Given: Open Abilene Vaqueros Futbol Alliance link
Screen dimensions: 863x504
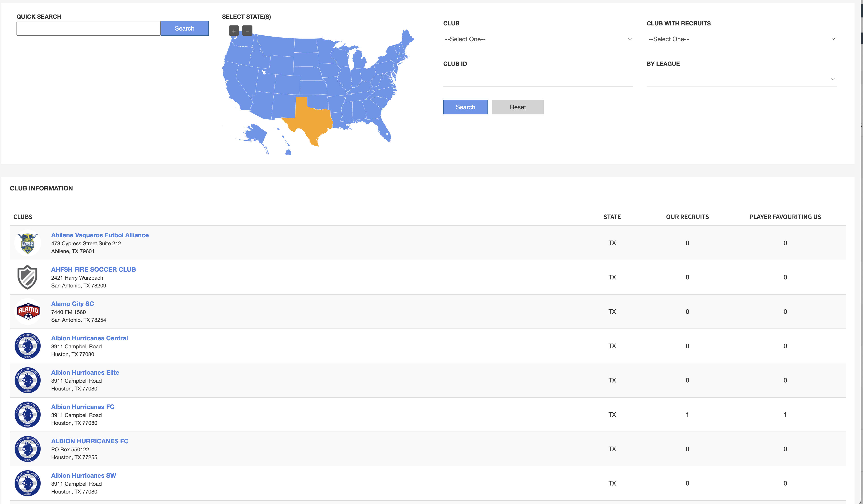Looking at the screenshot, I should pos(100,235).
